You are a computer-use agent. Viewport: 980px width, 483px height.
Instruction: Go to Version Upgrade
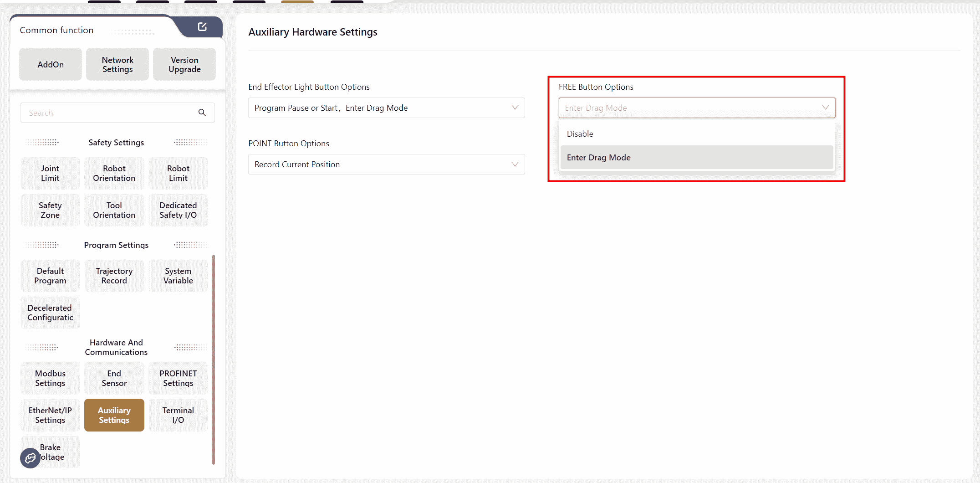[x=184, y=65]
